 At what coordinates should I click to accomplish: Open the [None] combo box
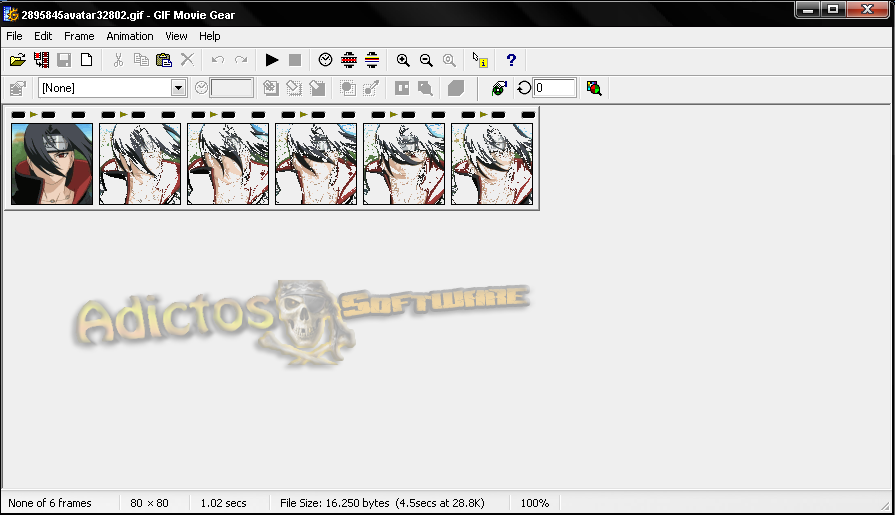pos(112,88)
